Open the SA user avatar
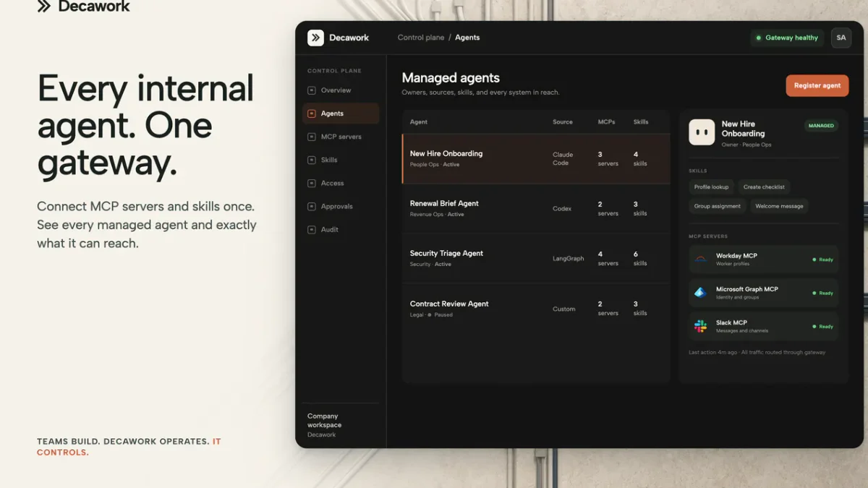Viewport: 868px width, 488px height. (841, 38)
